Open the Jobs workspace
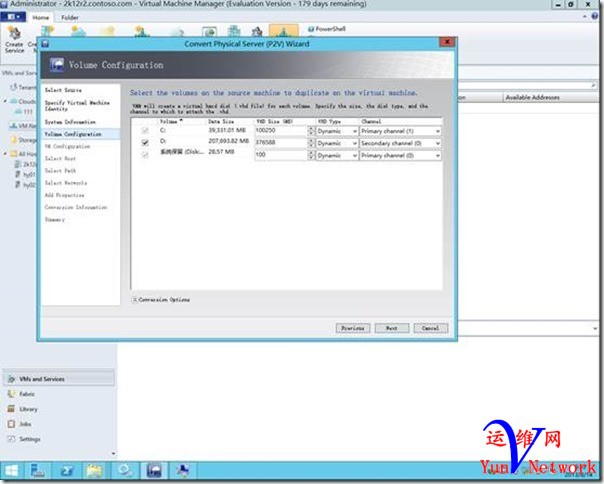The height and width of the screenshot is (484, 604). [x=19, y=424]
